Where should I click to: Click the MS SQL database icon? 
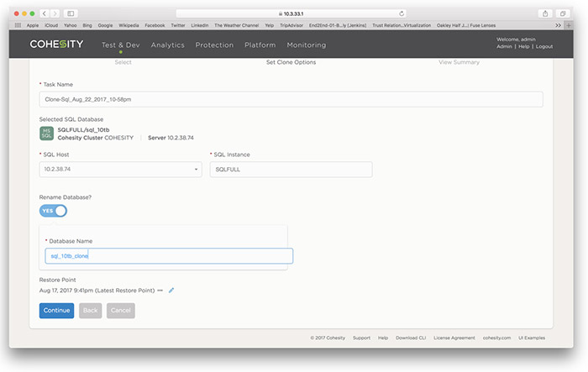coord(46,134)
